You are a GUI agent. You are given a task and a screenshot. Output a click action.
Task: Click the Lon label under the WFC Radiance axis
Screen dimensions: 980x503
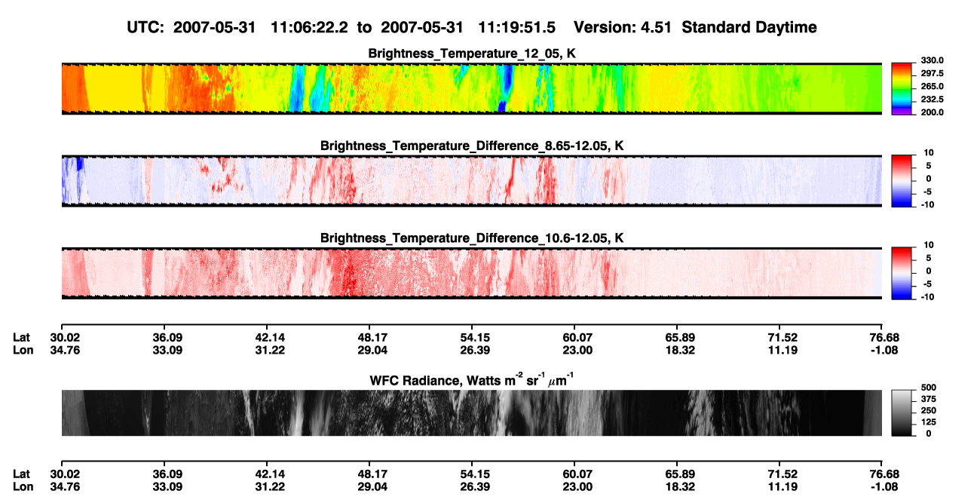click(23, 486)
